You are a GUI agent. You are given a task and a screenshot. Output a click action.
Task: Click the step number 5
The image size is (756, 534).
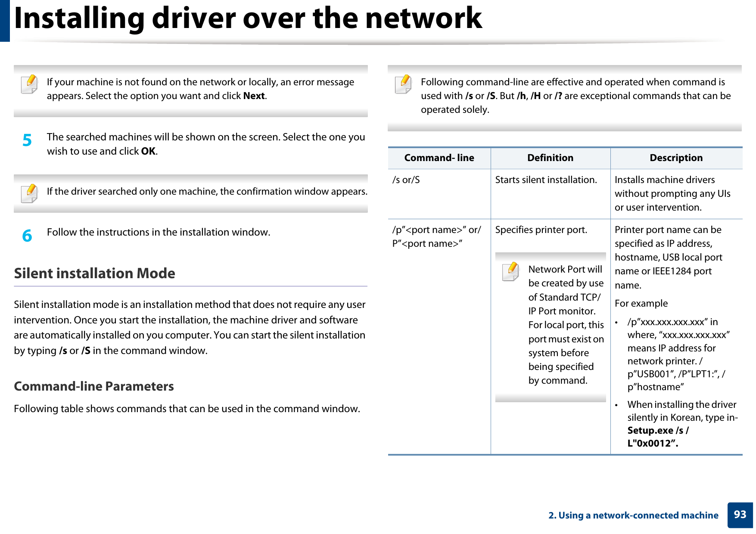[27, 140]
